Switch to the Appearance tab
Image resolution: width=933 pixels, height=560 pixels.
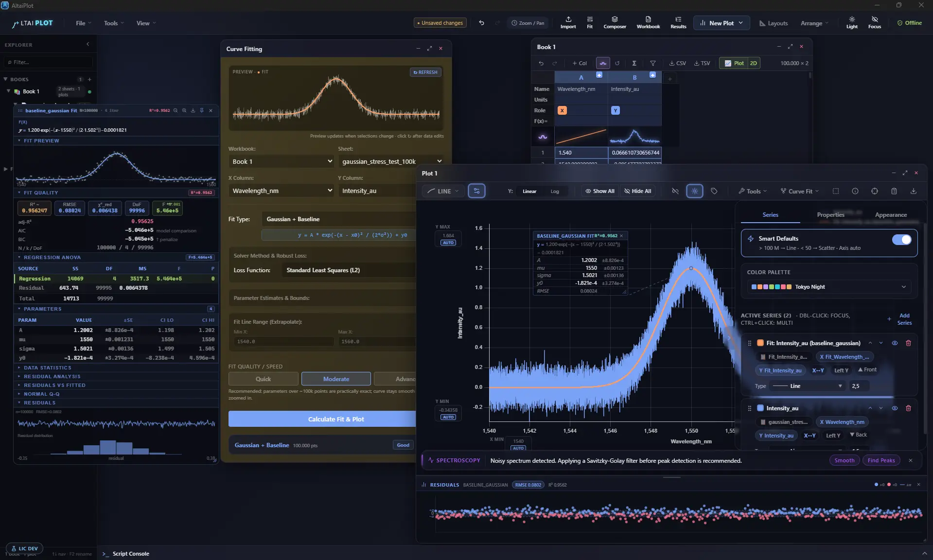[x=891, y=215]
